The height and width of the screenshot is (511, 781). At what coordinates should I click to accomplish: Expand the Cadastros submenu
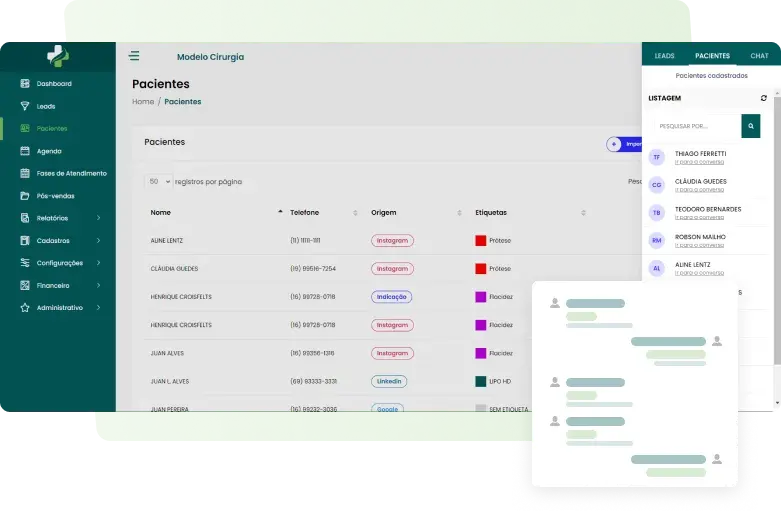click(98, 241)
